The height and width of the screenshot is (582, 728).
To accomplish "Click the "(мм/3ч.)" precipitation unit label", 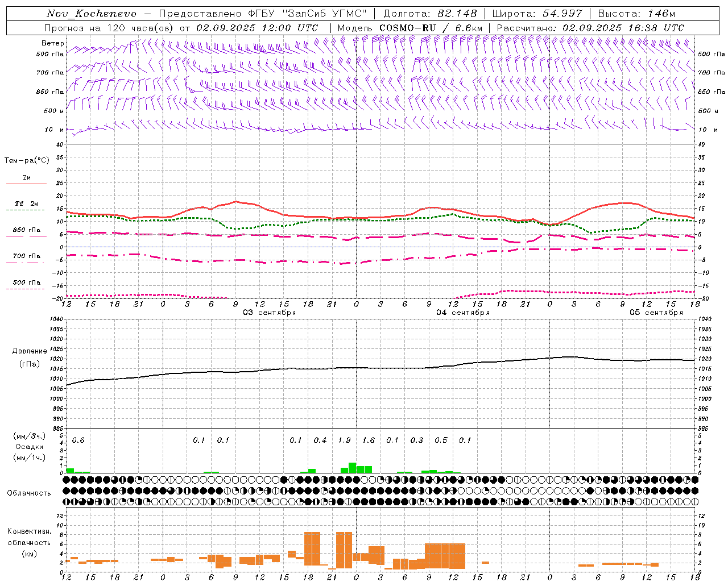I will click(29, 436).
